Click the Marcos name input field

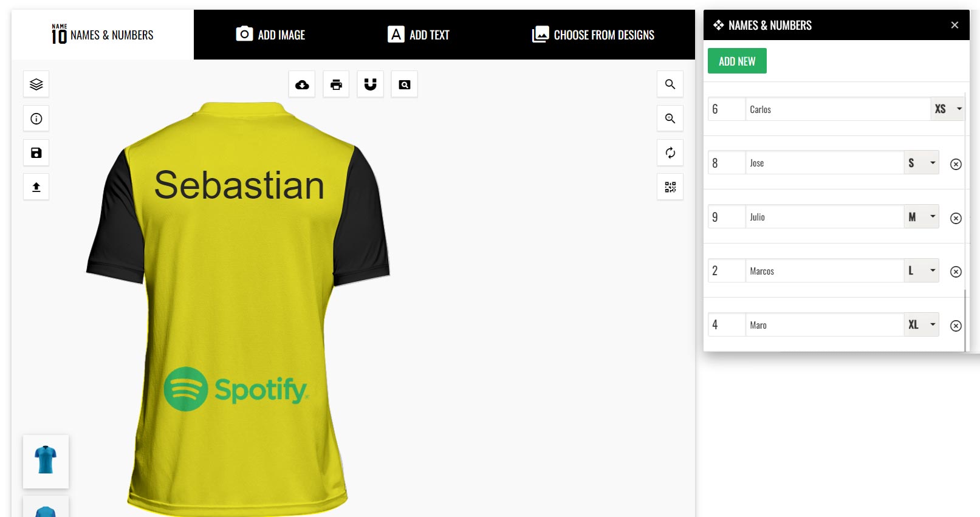[824, 270]
